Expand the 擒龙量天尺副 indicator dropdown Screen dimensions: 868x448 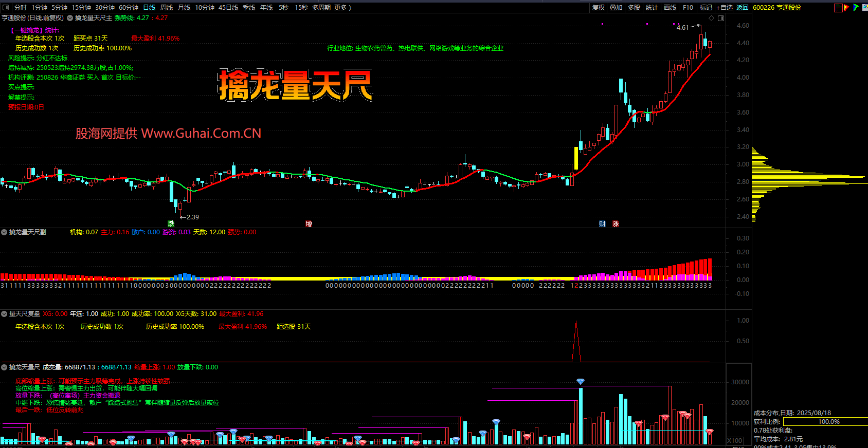tap(4, 232)
